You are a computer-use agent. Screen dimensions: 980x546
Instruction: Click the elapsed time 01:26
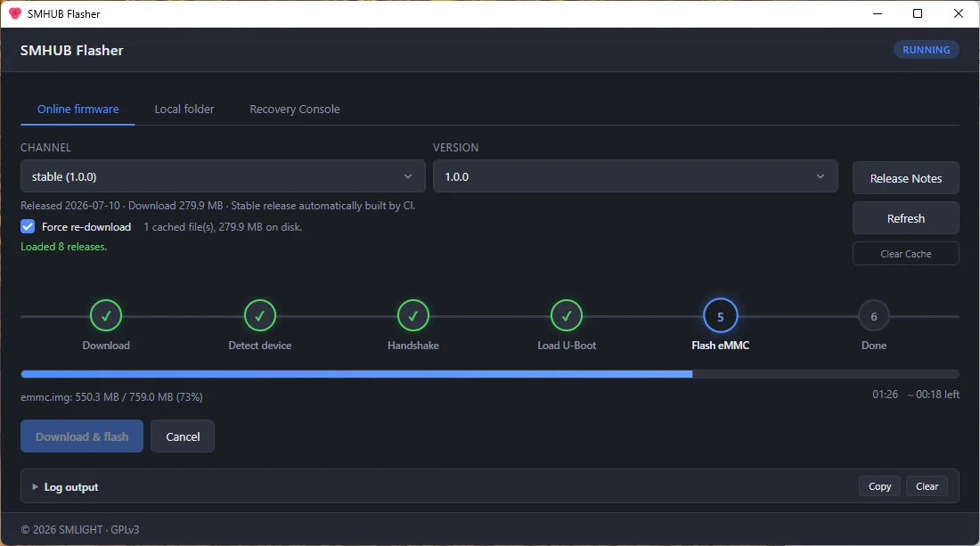pyautogui.click(x=885, y=395)
